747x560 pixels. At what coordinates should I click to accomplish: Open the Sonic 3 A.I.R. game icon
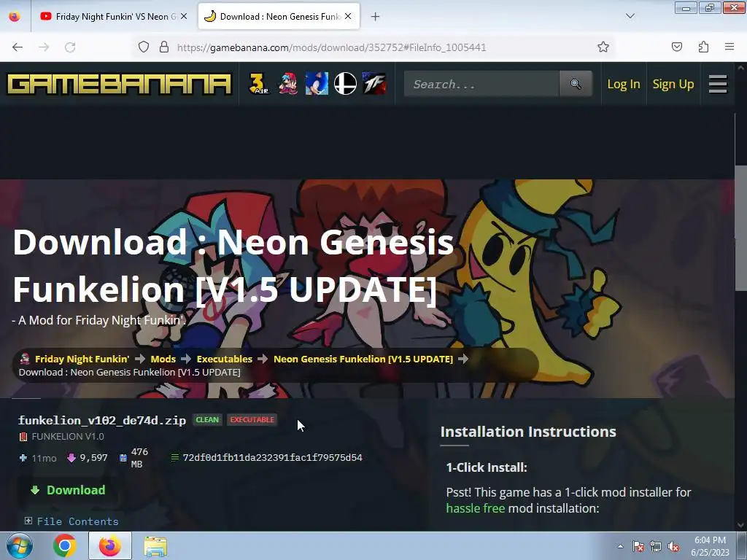pyautogui.click(x=259, y=84)
